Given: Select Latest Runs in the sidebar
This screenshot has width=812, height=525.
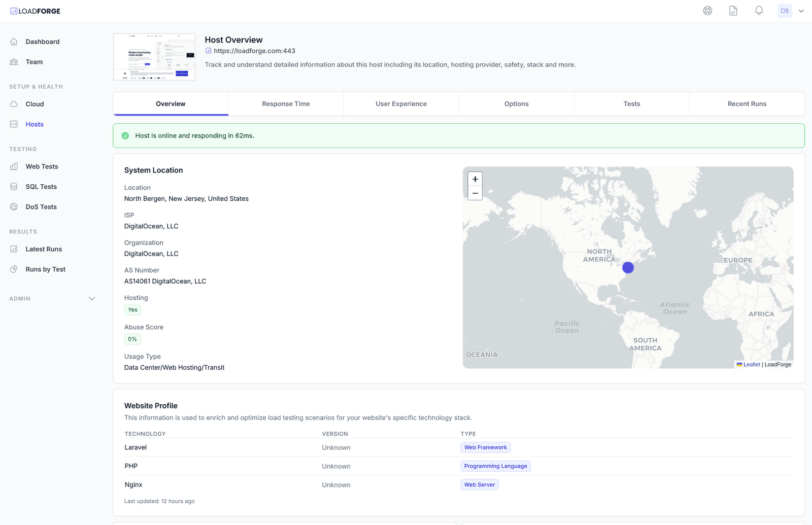Looking at the screenshot, I should [44, 249].
